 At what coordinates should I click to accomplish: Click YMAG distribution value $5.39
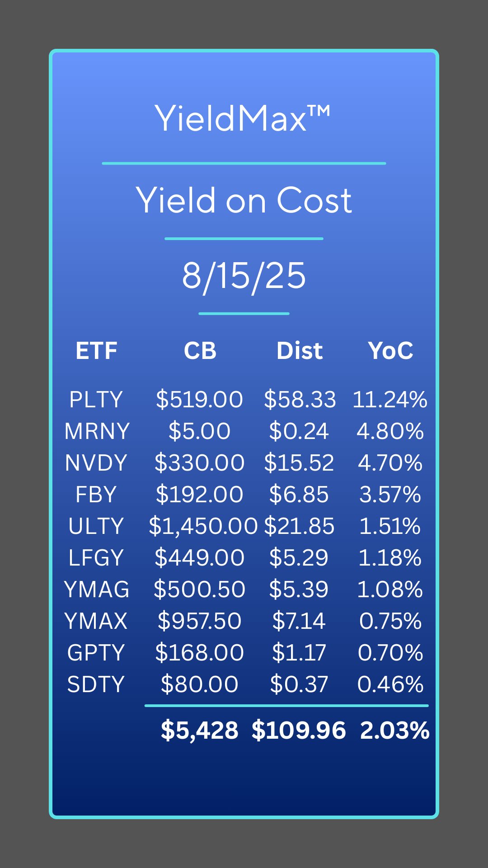(x=299, y=590)
